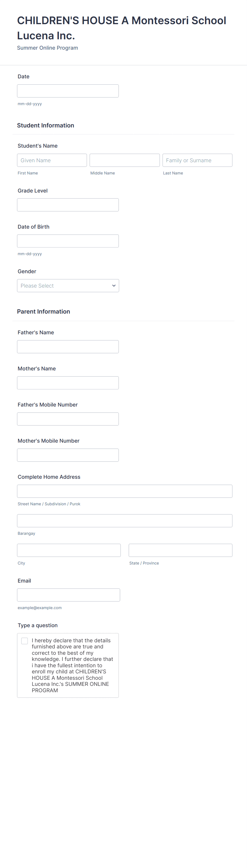
Task: Click the Father's Name field
Action: tap(68, 347)
